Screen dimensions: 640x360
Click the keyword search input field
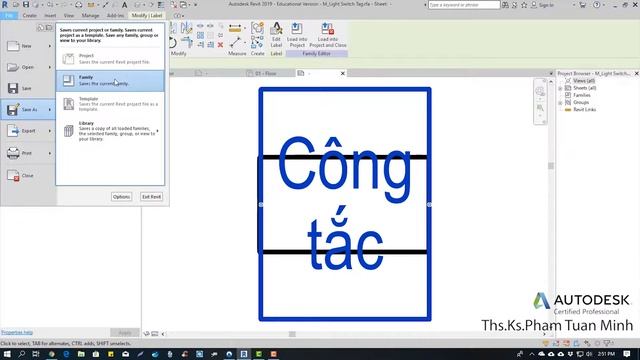(x=464, y=5)
